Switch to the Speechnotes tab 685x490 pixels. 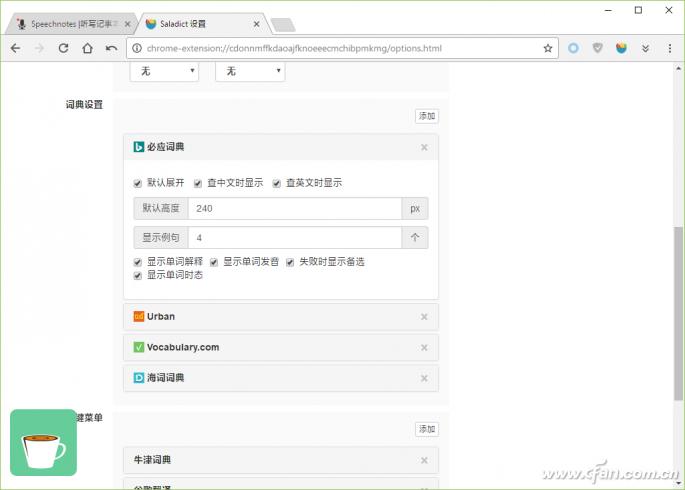pyautogui.click(x=70, y=24)
